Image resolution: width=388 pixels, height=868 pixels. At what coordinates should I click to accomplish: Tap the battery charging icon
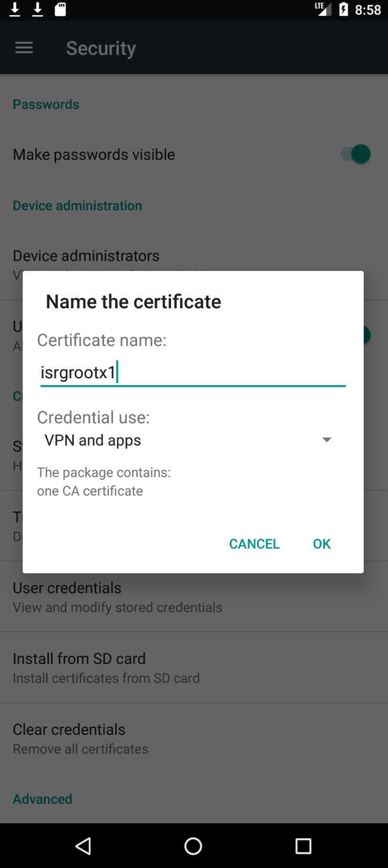(x=343, y=9)
